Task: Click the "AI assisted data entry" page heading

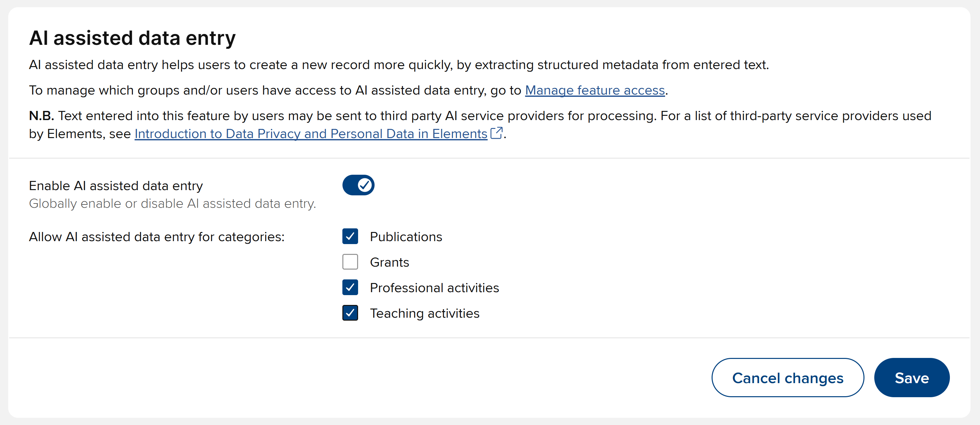Action: pos(132,38)
